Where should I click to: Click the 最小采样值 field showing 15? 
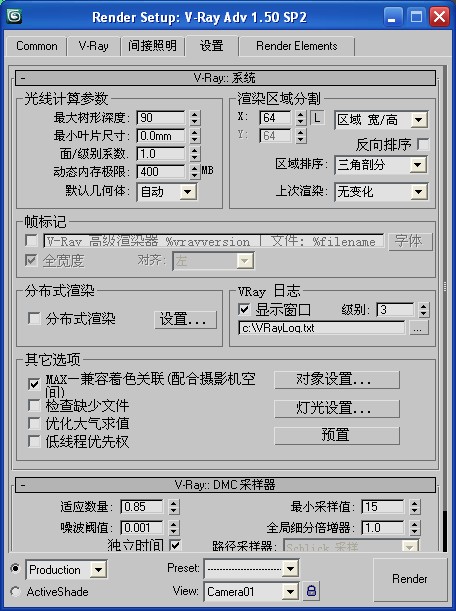tap(383, 507)
